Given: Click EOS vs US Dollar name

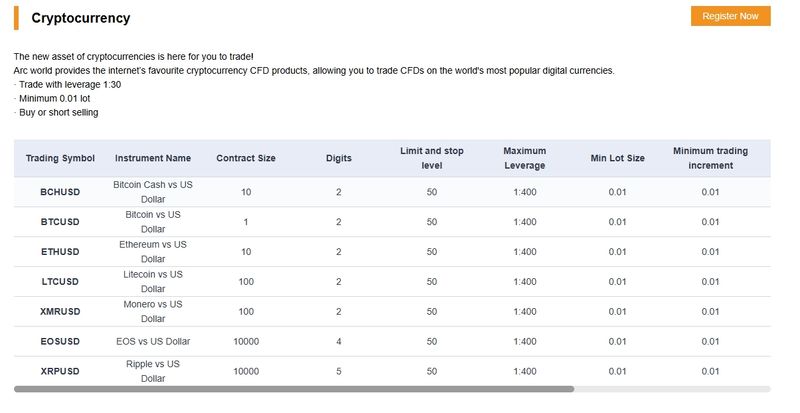Looking at the screenshot, I should (x=153, y=342).
